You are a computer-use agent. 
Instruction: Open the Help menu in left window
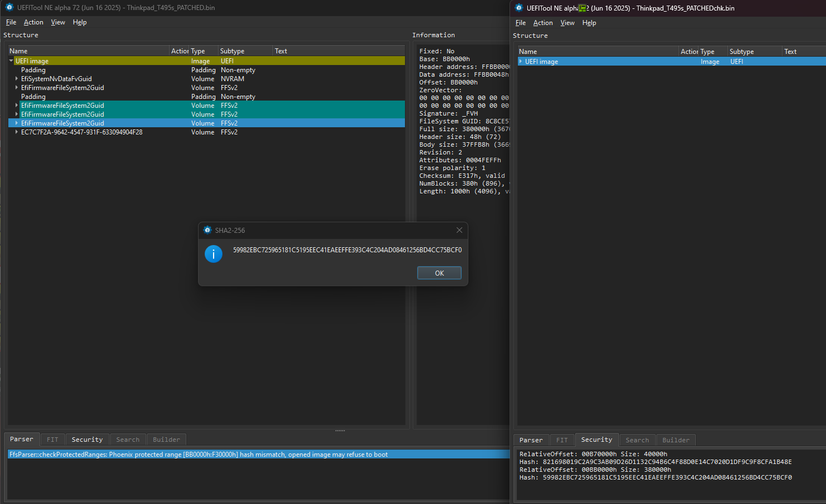click(80, 22)
